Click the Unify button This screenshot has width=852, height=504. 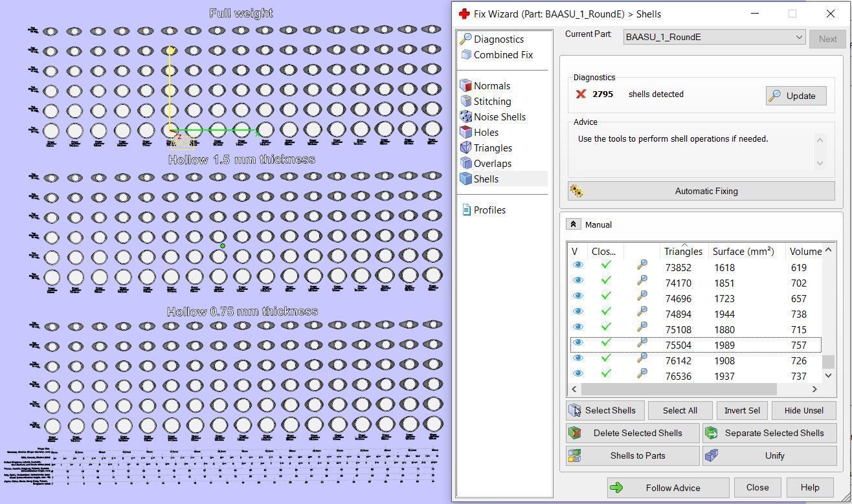(769, 455)
